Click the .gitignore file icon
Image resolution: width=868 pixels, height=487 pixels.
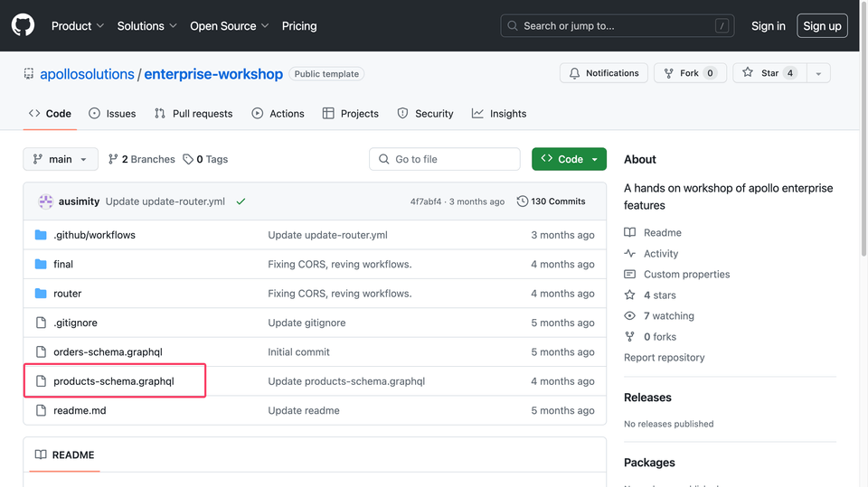click(41, 323)
